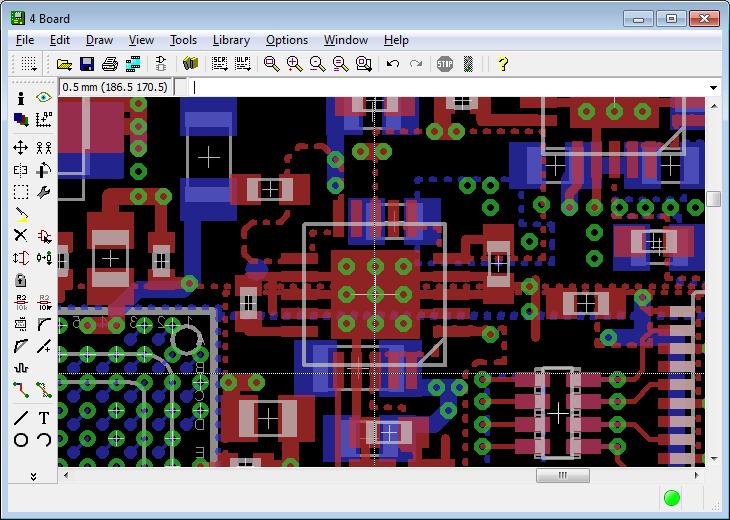The image size is (730, 520).
Task: Click the horizontal scrollbar thumb
Action: pos(562,475)
